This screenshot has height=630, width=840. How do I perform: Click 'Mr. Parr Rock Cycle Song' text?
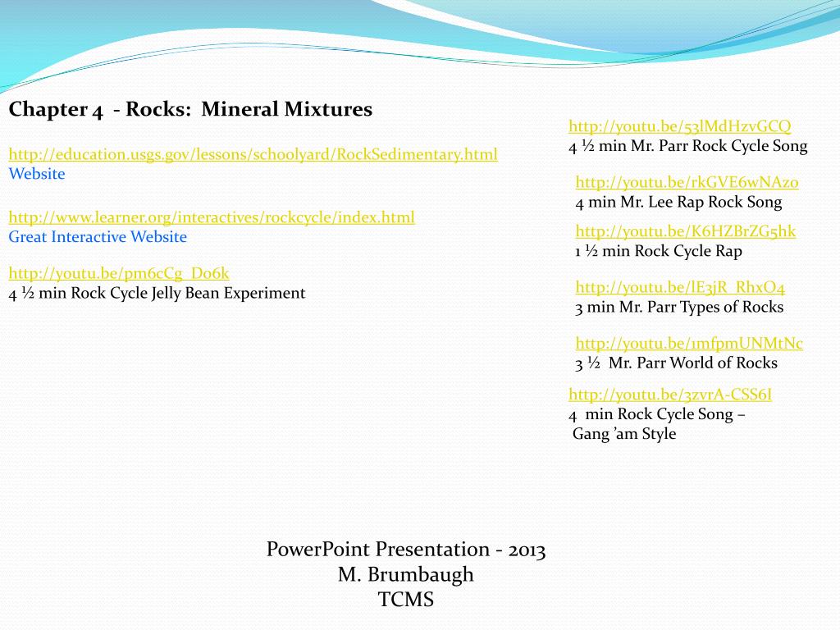point(719,146)
